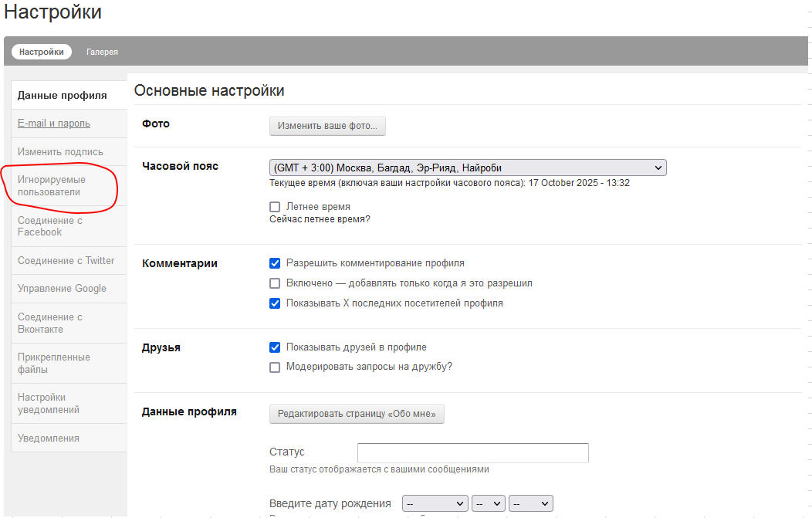Viewport: 812px width, 518px height.
Task: Go to Игнорируемые пользователи section
Action: (52, 185)
